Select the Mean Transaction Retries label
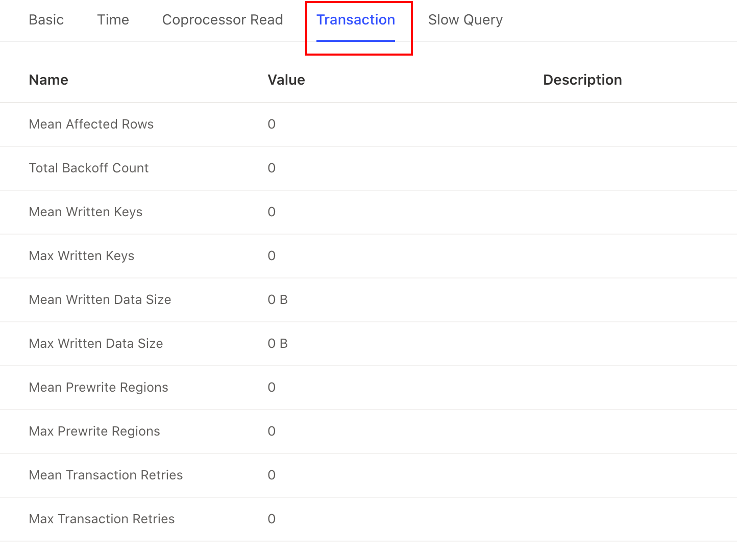The height and width of the screenshot is (560, 737). [x=106, y=475]
